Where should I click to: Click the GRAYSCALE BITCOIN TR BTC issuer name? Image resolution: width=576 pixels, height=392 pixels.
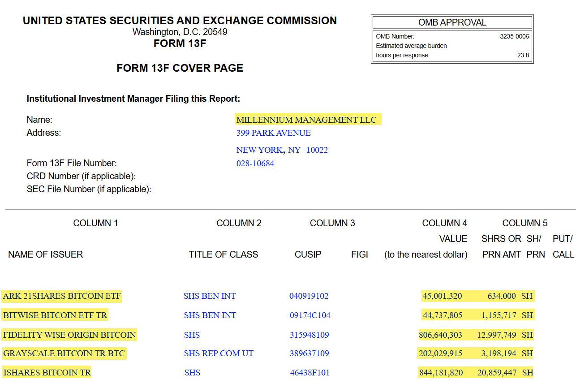pyautogui.click(x=64, y=353)
